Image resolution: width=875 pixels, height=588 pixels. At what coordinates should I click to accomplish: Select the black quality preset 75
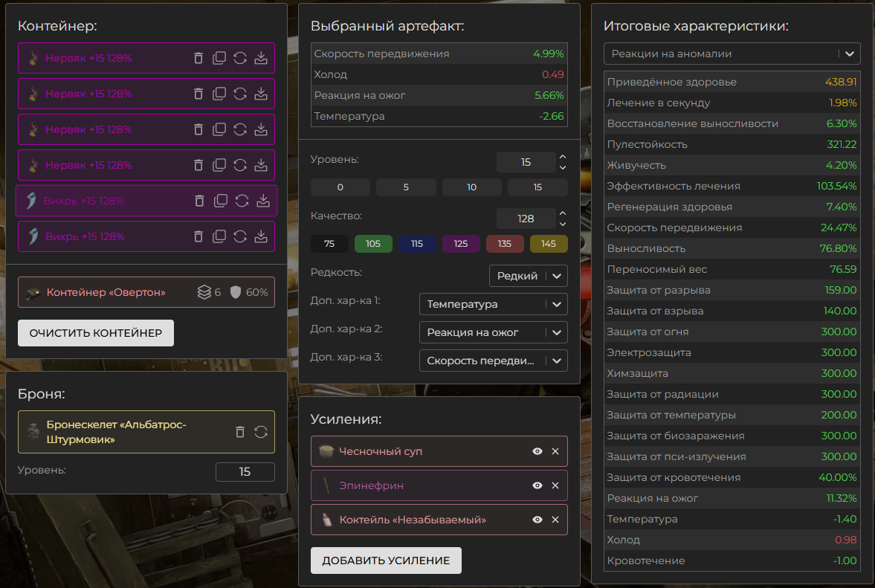point(329,244)
